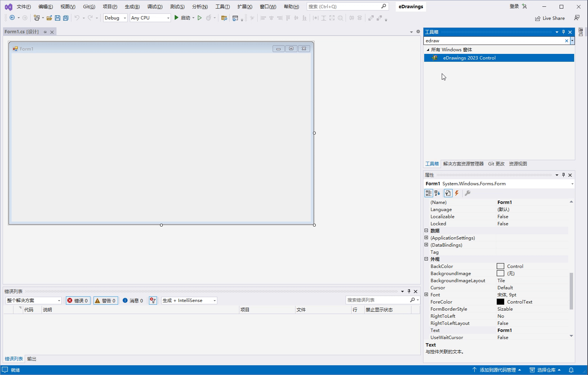The height and width of the screenshot is (375, 588).
Task: Save the current file with the save icon
Action: click(x=57, y=18)
